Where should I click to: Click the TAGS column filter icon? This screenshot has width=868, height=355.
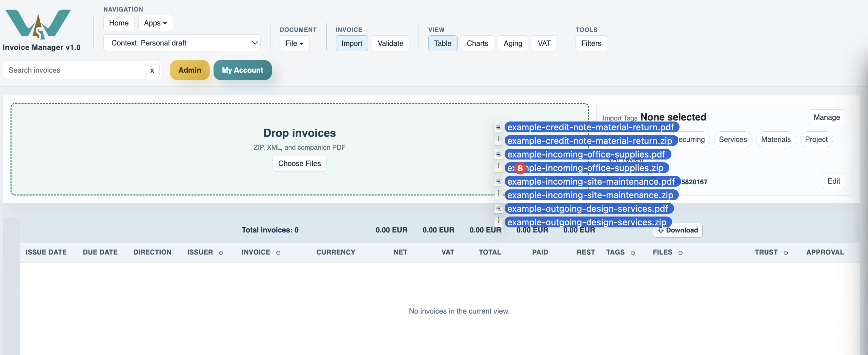633,253
